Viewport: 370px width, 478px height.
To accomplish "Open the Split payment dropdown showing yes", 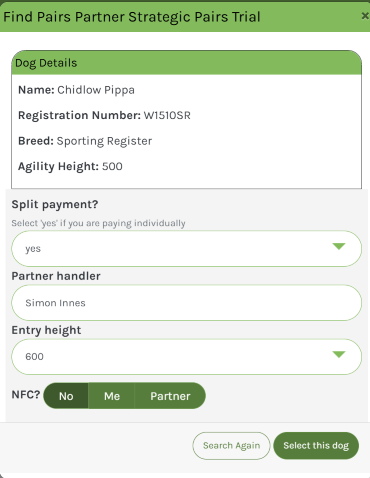I will click(x=186, y=248).
